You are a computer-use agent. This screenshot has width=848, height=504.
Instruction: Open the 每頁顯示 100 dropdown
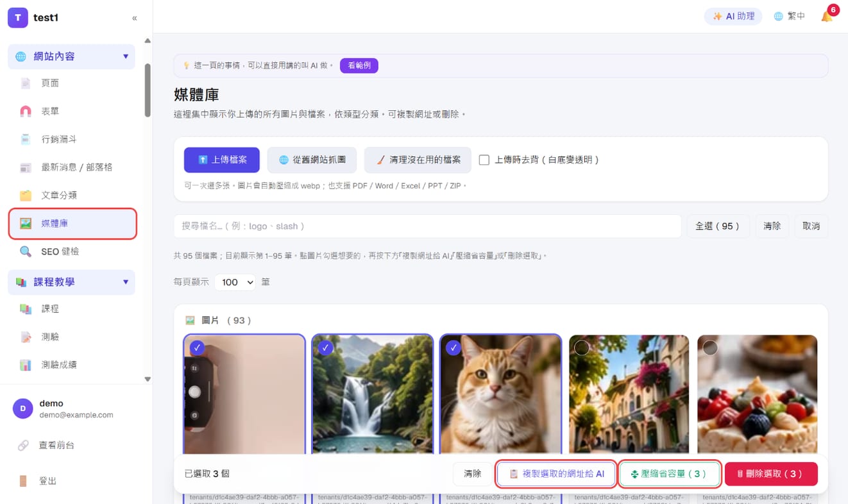[235, 282]
